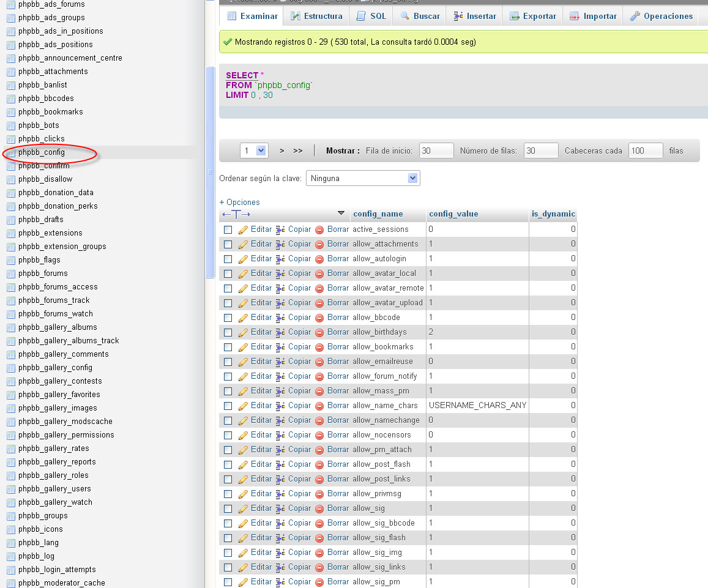Click the red delete icon for allow_bbcode

tap(319, 318)
